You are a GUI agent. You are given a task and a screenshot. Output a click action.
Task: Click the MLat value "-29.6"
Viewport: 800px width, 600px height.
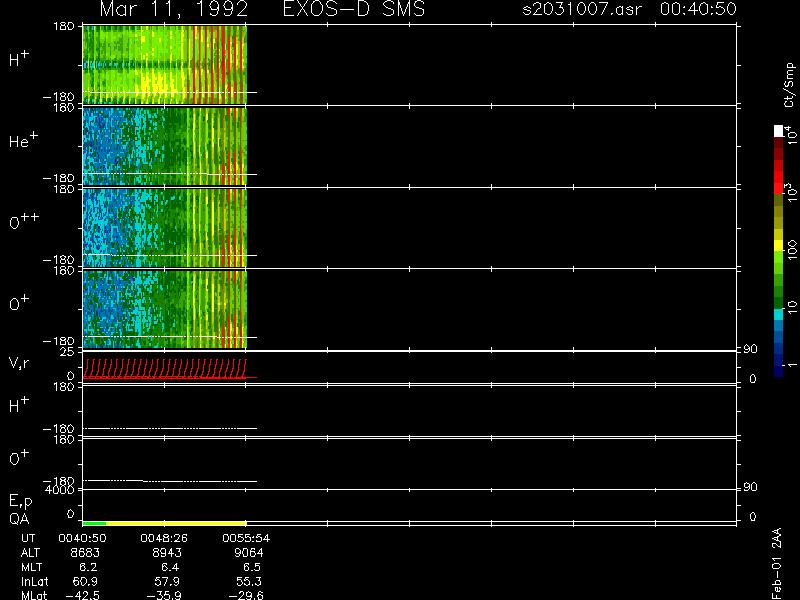pyautogui.click(x=246, y=595)
